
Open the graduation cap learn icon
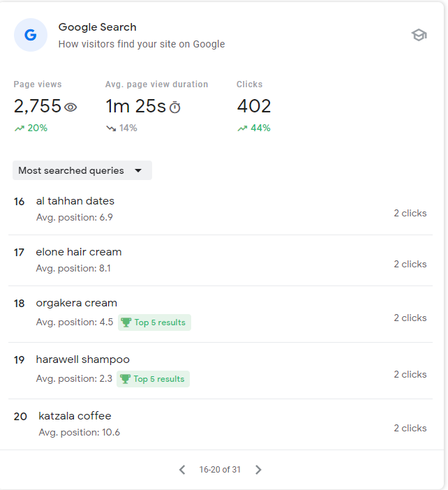419,35
